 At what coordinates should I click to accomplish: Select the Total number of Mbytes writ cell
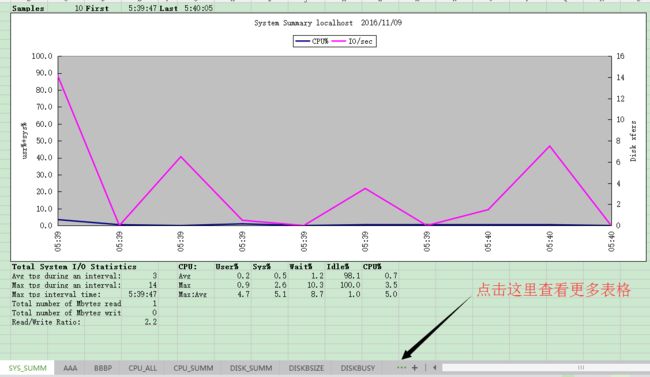pyautogui.click(x=66, y=313)
